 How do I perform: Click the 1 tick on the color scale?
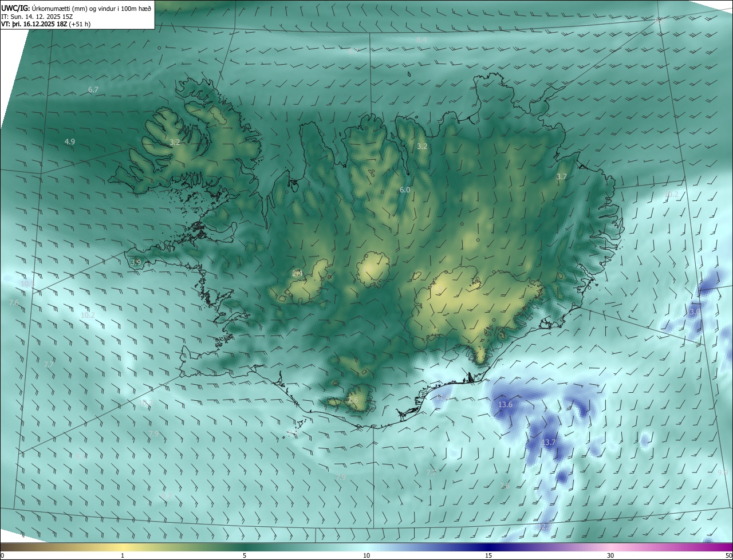123,555
